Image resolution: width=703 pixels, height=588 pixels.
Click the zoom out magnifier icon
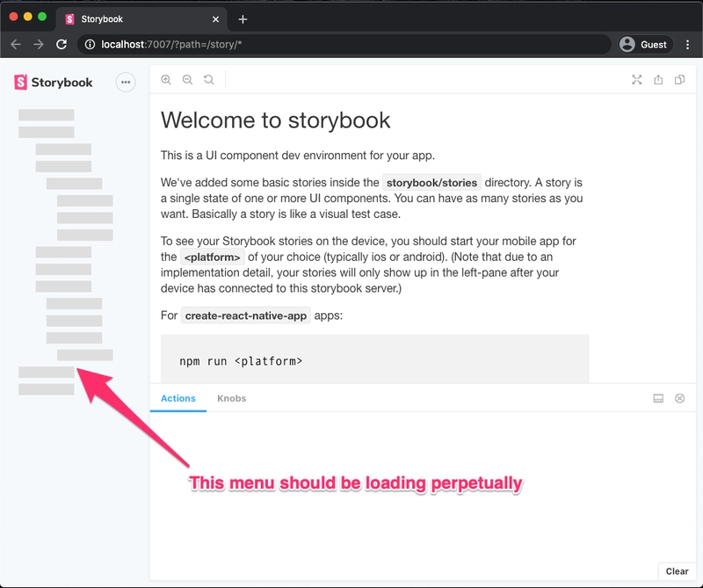[x=187, y=80]
